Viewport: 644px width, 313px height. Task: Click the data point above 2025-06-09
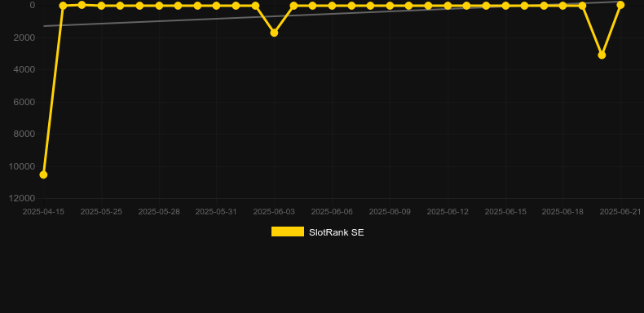click(x=390, y=6)
